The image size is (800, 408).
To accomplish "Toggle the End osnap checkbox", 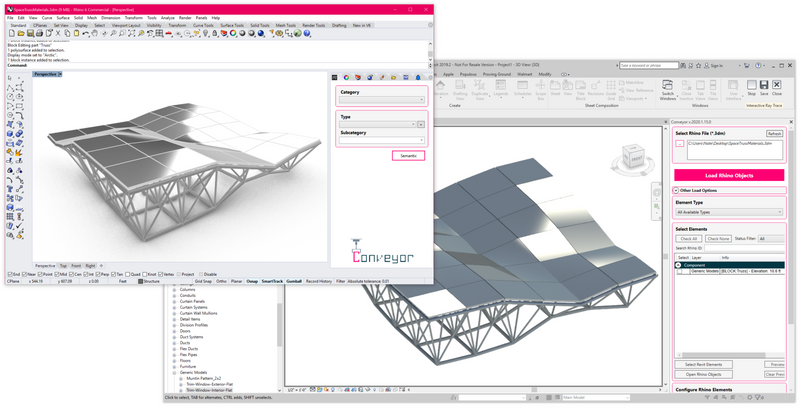I will [x=11, y=274].
